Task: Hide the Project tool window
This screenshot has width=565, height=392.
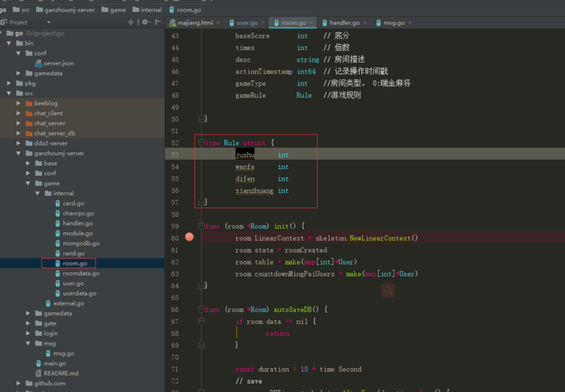Action: (158, 22)
